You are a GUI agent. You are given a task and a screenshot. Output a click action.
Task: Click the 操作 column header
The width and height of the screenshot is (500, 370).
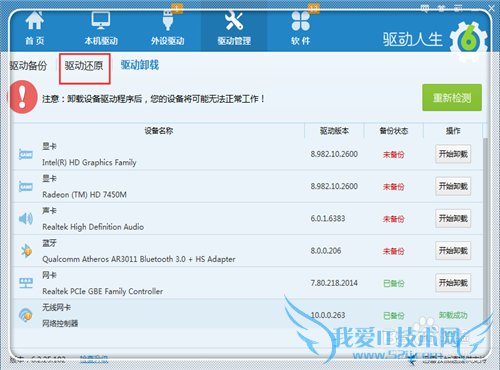[x=453, y=131]
